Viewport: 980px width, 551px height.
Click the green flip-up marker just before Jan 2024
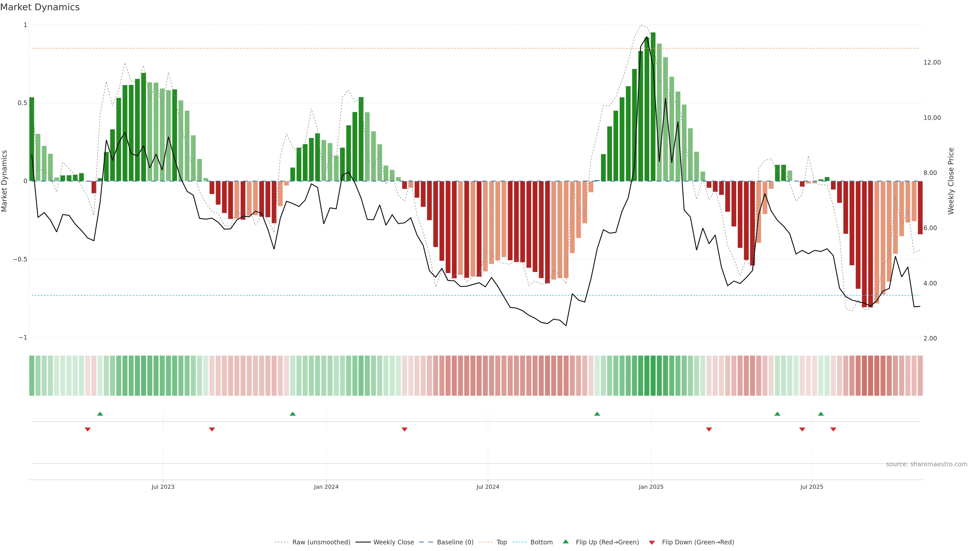click(x=292, y=414)
